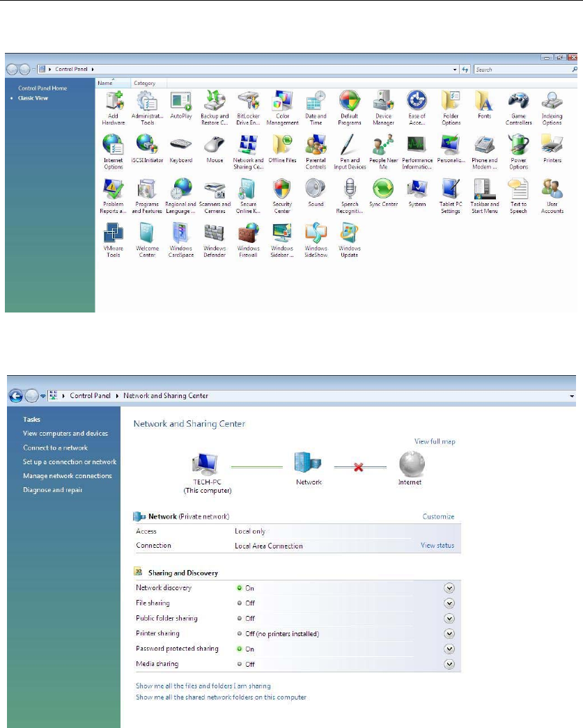Open Administrative Tools icon
This screenshot has height=728, width=583.
coord(147,108)
